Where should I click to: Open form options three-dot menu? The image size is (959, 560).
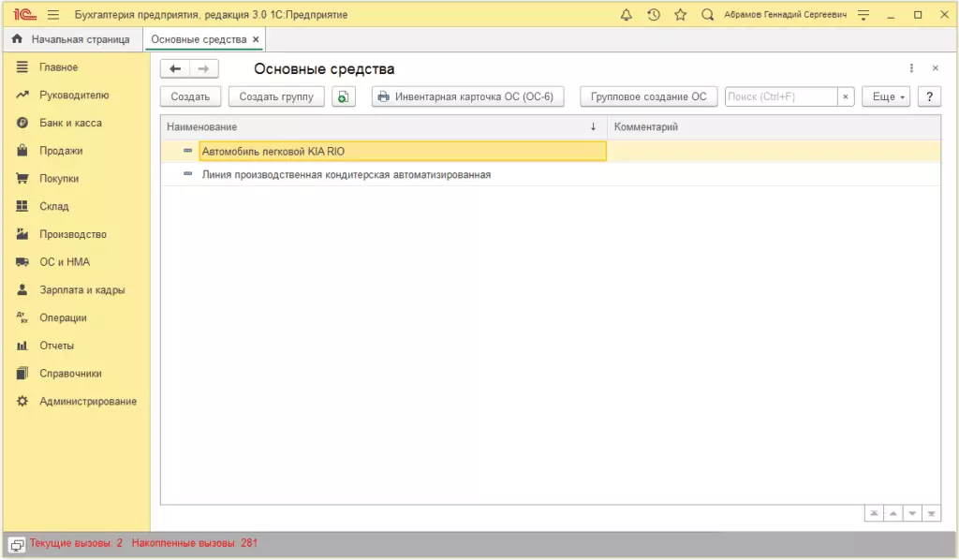coord(911,68)
